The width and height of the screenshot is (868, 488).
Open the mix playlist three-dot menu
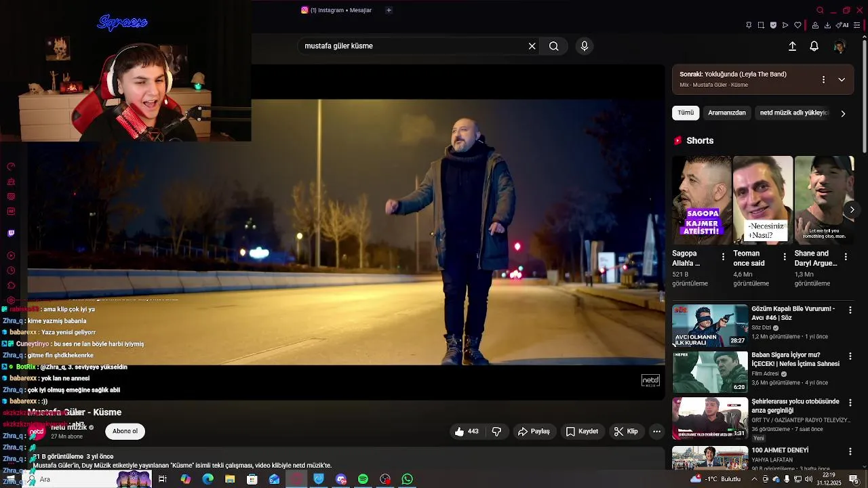tap(823, 79)
